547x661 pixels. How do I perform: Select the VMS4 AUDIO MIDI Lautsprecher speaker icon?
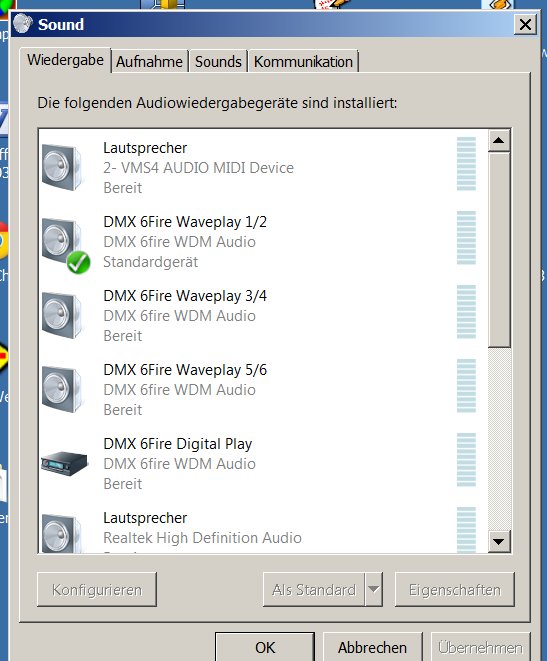coord(62,167)
